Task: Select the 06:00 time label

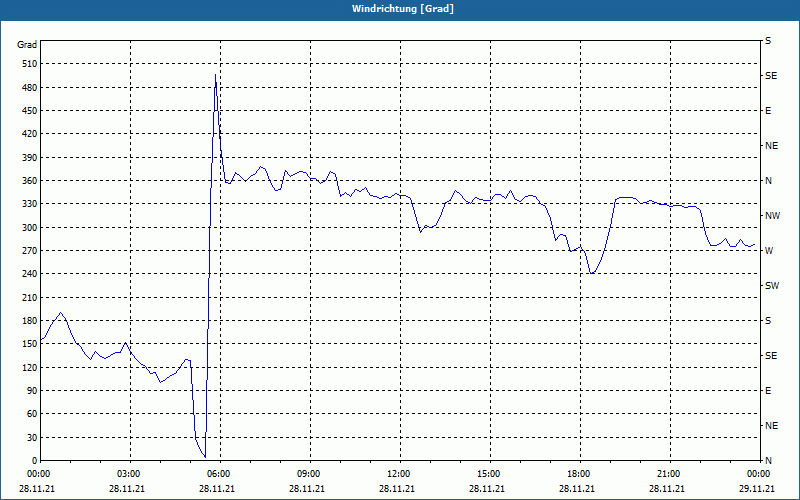Action: 217,474
